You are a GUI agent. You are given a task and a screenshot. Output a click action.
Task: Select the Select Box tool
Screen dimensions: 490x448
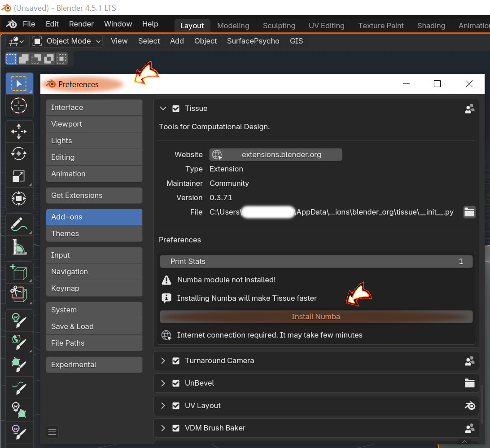point(19,83)
